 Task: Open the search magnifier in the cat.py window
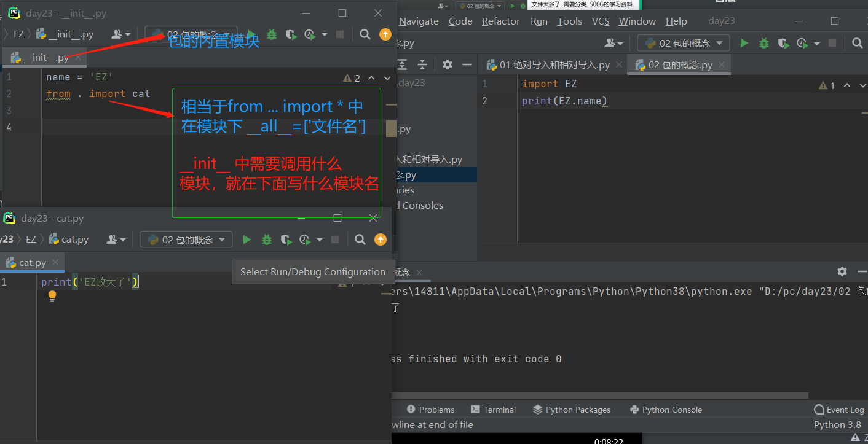360,240
